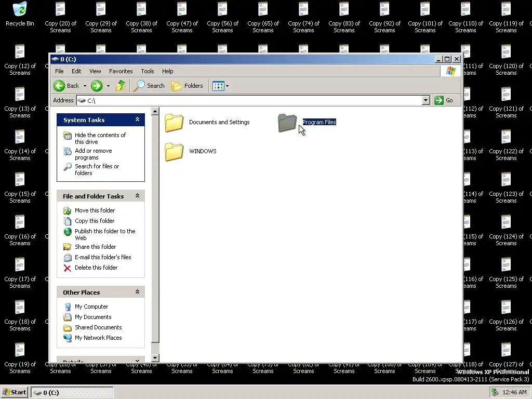Click the red X Delete icon
Viewport: 532px width, 399px height.
tap(68, 268)
